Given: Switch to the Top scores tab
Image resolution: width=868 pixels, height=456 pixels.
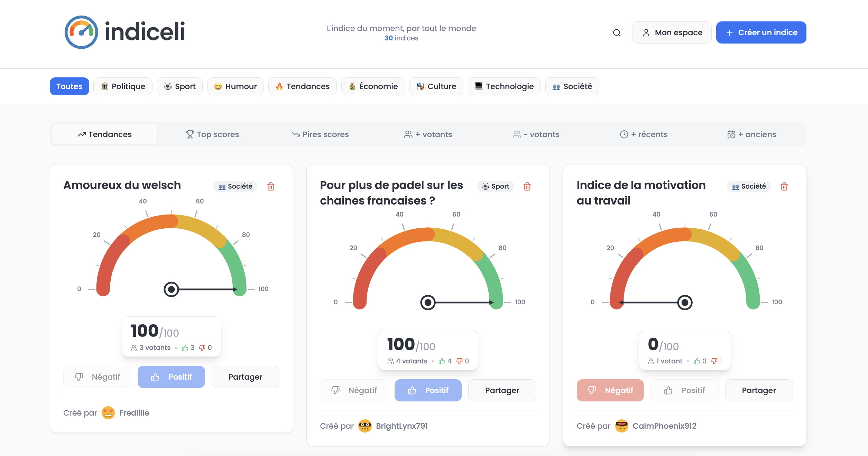Looking at the screenshot, I should [x=212, y=134].
